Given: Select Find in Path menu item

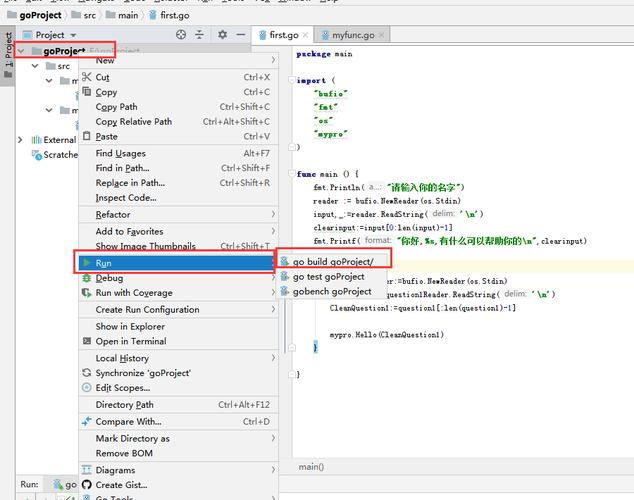Looking at the screenshot, I should coord(178,168).
